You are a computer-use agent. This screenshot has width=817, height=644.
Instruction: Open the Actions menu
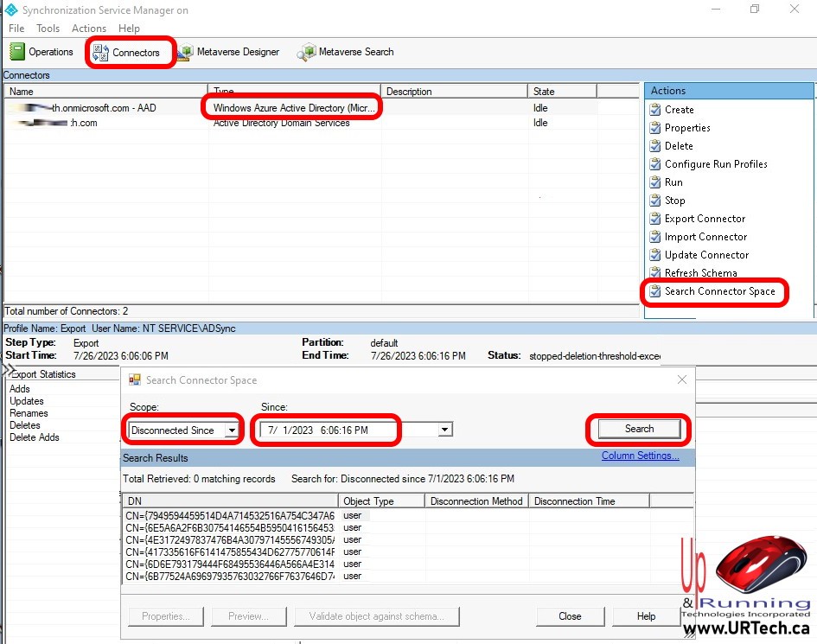(89, 29)
